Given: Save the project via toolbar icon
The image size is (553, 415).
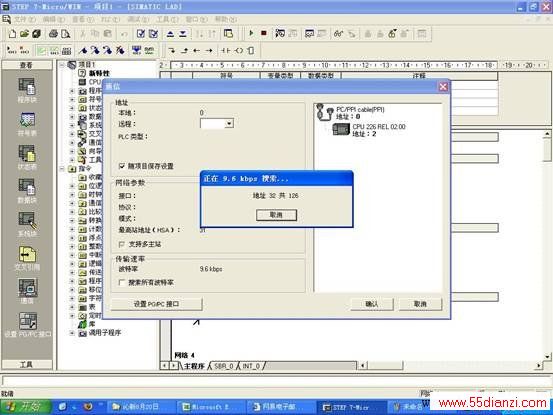Looking at the screenshot, I should point(36,34).
